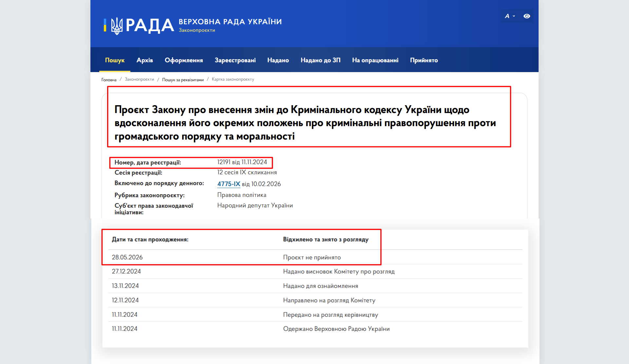Image resolution: width=629 pixels, height=364 pixels.
Task: Go to Зареєстровані section
Action: [x=235, y=60]
